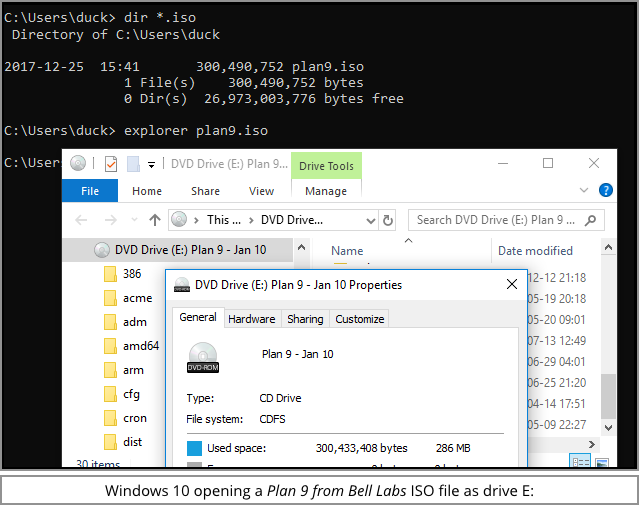
Task: Open Explorer help with the question mark icon
Action: click(606, 190)
